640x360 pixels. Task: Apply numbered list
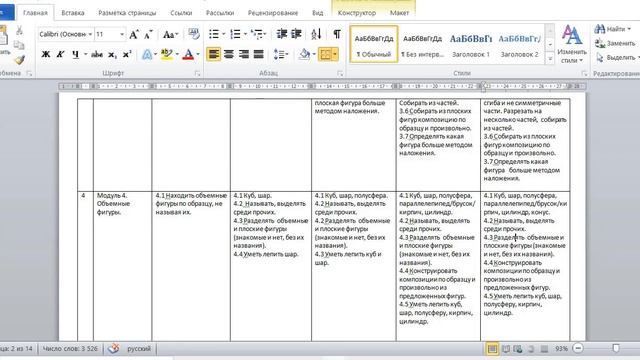(x=236, y=34)
